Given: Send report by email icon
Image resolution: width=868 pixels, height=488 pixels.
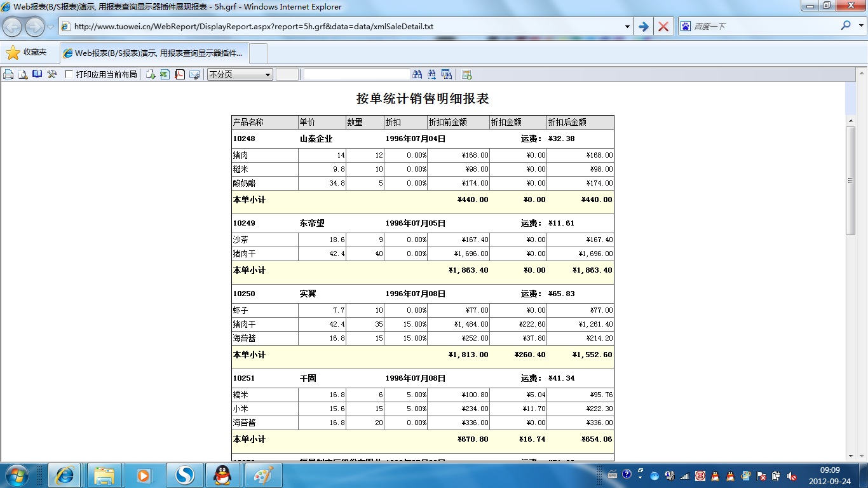Looking at the screenshot, I should click(x=194, y=74).
